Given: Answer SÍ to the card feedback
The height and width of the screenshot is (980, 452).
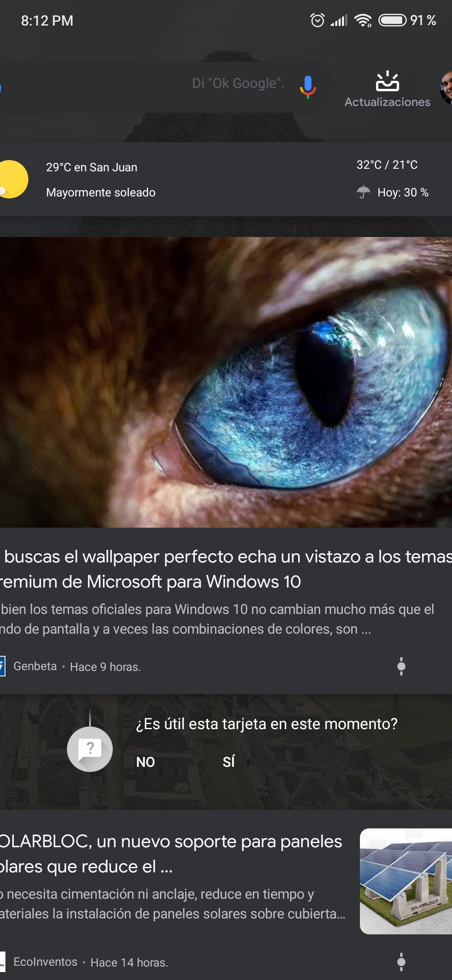Looking at the screenshot, I should tap(229, 762).
